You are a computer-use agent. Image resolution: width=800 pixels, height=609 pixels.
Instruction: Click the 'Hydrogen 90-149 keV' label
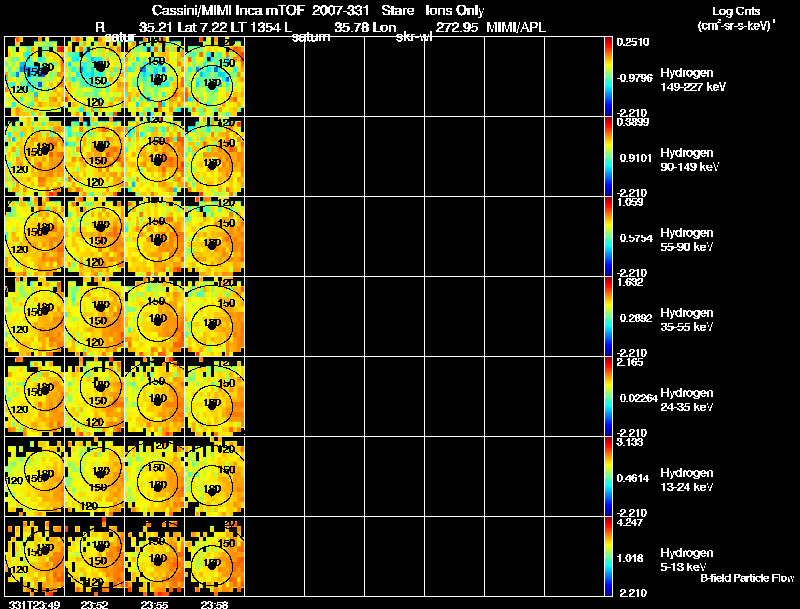pyautogui.click(x=689, y=160)
